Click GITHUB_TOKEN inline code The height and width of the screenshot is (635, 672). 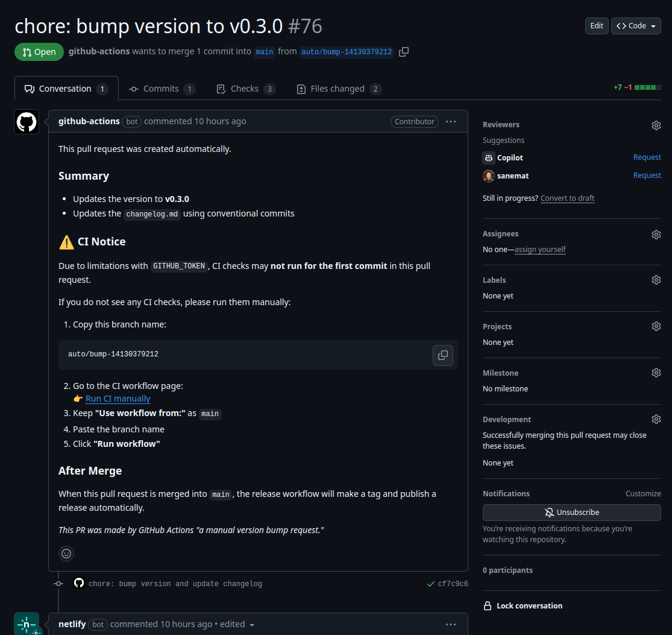179,267
